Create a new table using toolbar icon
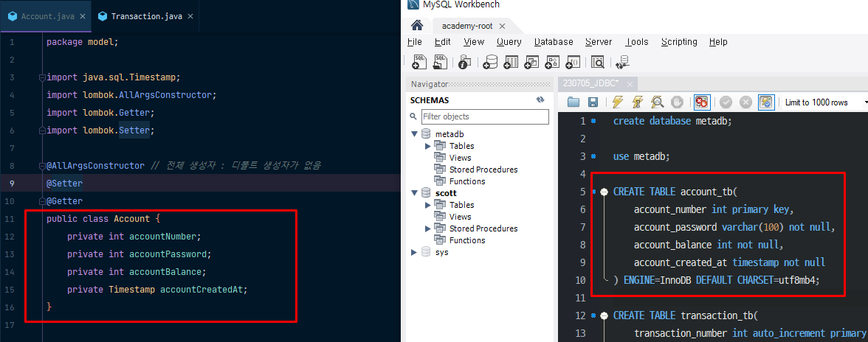Viewport: 868px width, 342px height. click(x=511, y=62)
